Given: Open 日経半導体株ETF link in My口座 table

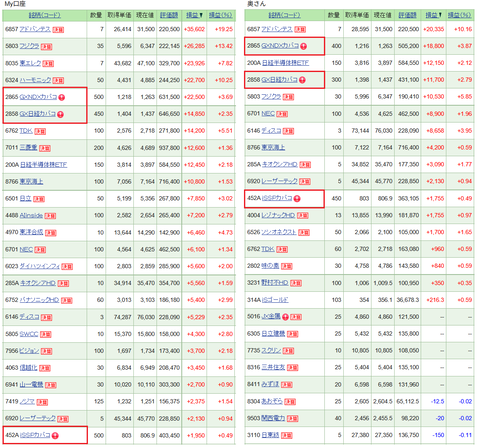Looking at the screenshot, I should click(44, 165).
